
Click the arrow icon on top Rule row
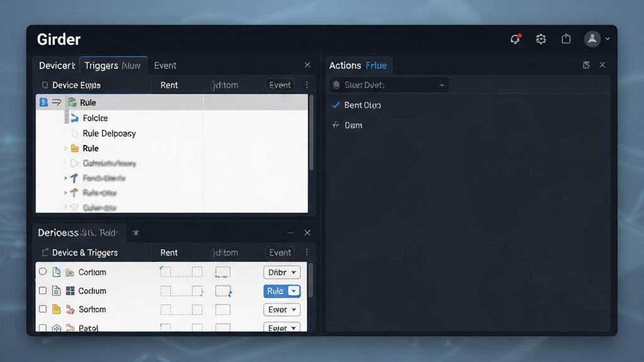[57, 102]
